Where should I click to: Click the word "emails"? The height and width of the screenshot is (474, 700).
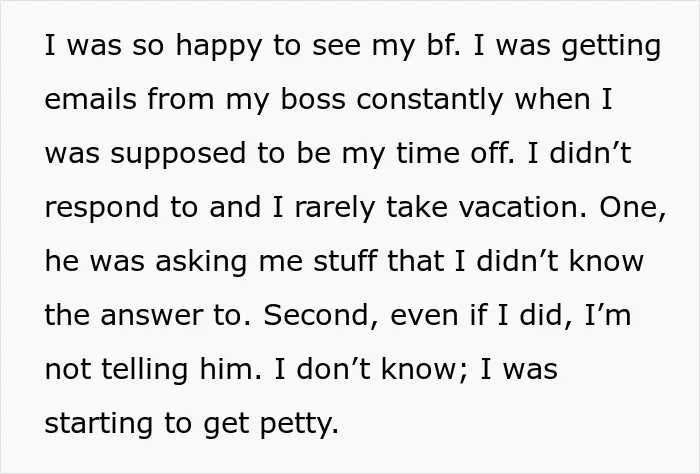click(90, 99)
